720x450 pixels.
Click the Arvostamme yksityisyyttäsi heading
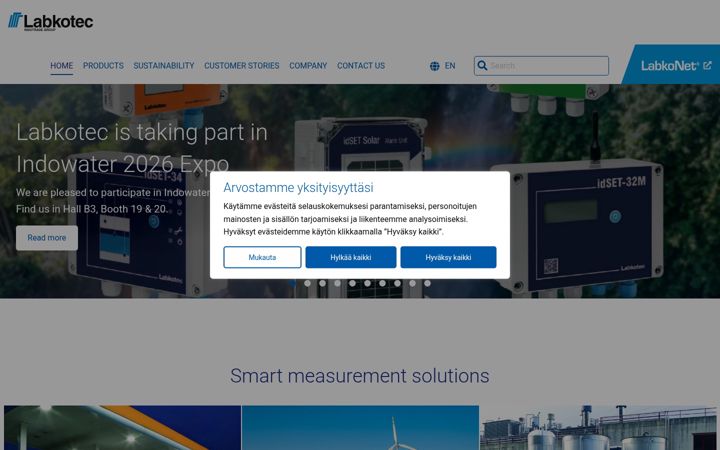coord(298,187)
